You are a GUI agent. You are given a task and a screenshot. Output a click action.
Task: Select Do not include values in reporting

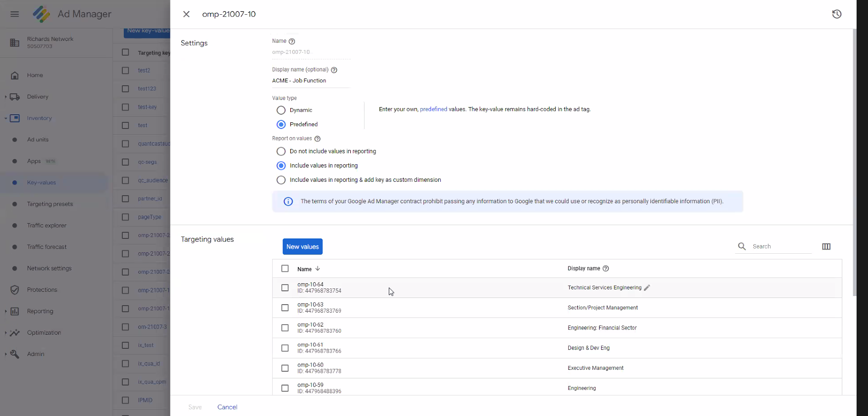tap(281, 151)
